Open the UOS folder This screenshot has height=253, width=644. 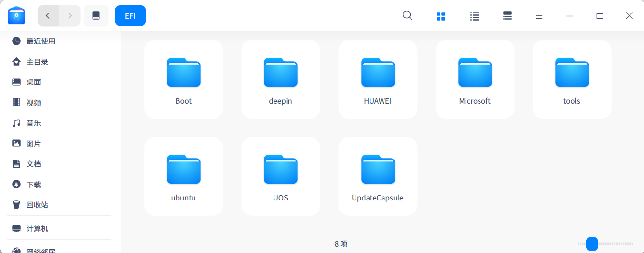tap(281, 176)
